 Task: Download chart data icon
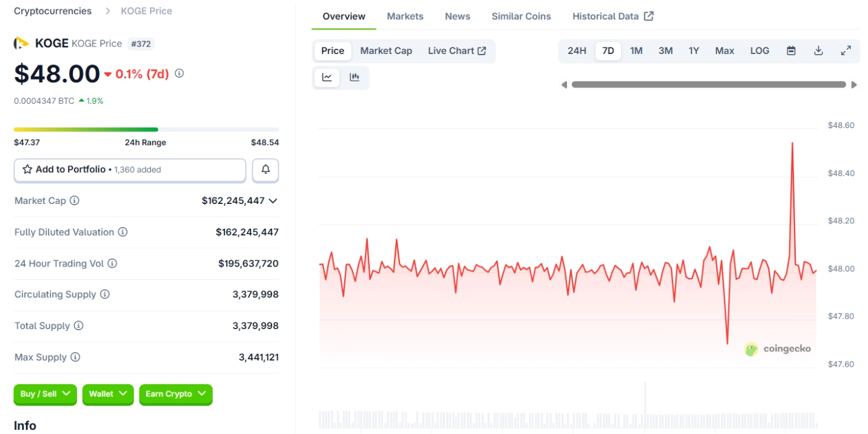(818, 51)
